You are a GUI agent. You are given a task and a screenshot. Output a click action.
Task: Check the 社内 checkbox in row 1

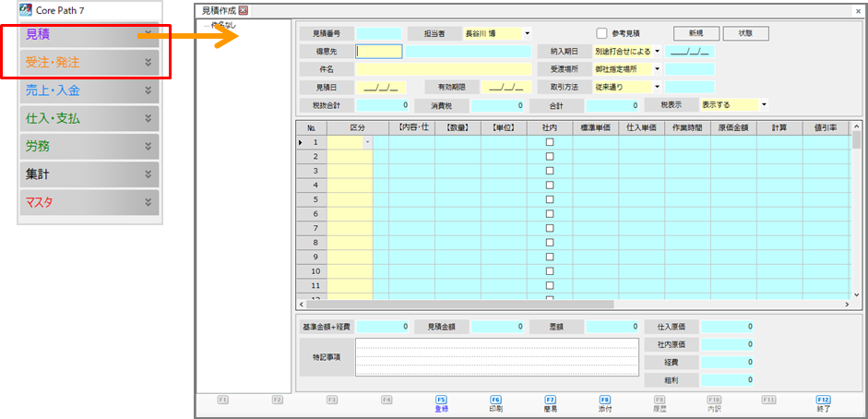(x=550, y=142)
